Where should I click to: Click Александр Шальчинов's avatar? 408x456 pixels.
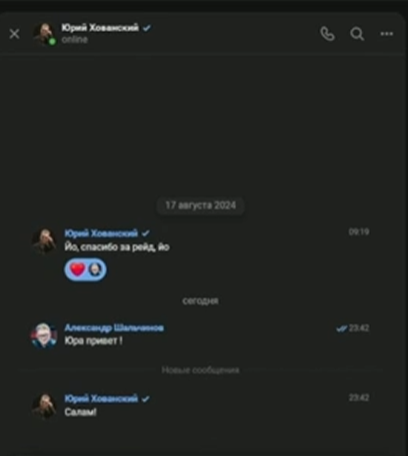[44, 335]
